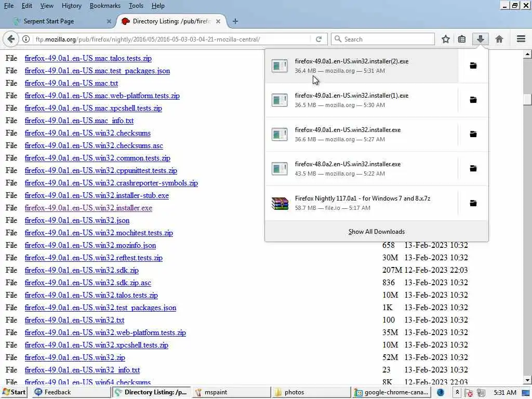Open the Start menu on taskbar

click(x=14, y=392)
